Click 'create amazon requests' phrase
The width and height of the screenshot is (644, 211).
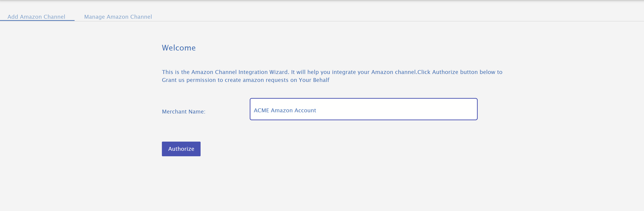coord(256,80)
